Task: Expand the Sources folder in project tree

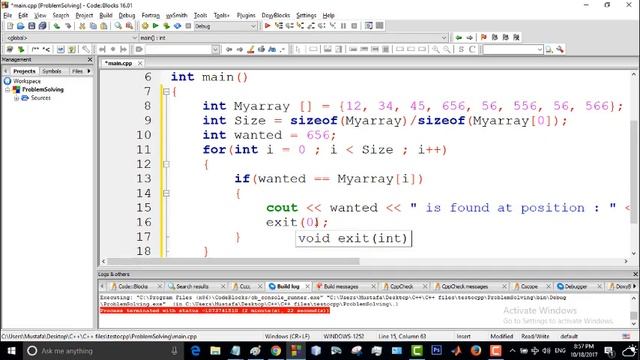Action: pos(16,98)
